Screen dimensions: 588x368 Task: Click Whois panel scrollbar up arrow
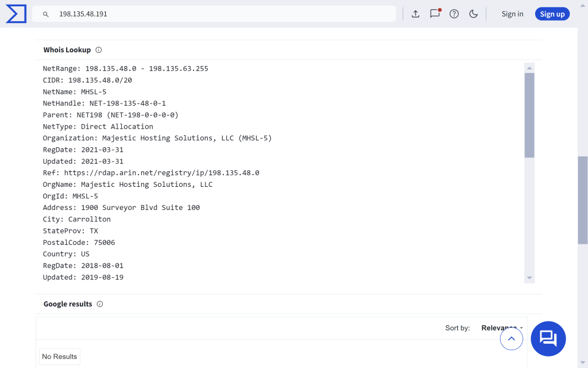click(529, 68)
